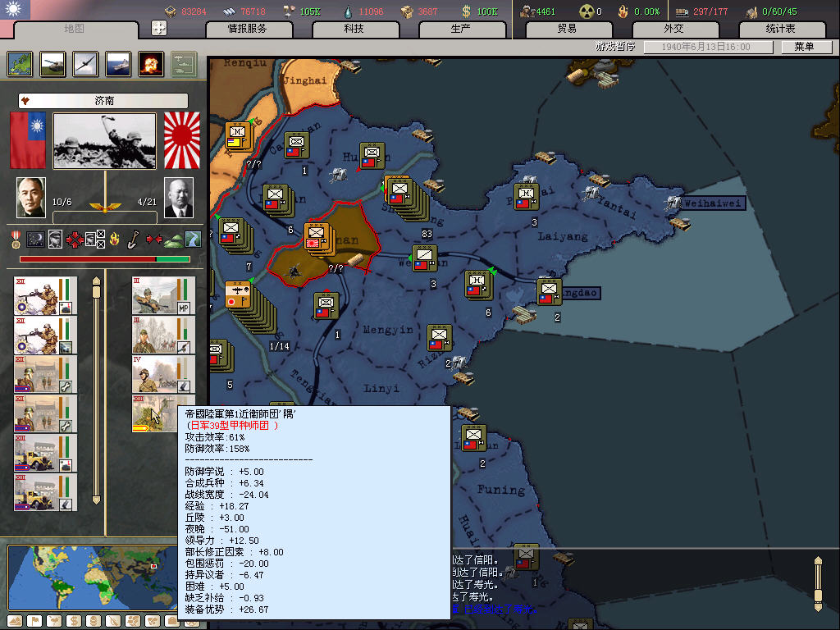The width and height of the screenshot is (840, 630).
Task: Click the 菜单 menu button
Action: click(803, 47)
